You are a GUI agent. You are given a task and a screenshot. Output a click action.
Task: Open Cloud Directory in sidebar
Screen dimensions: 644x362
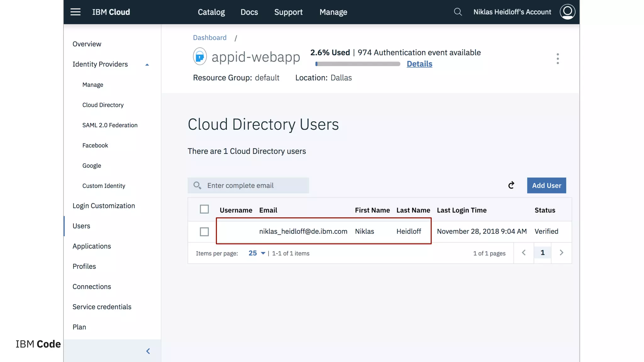click(x=103, y=105)
